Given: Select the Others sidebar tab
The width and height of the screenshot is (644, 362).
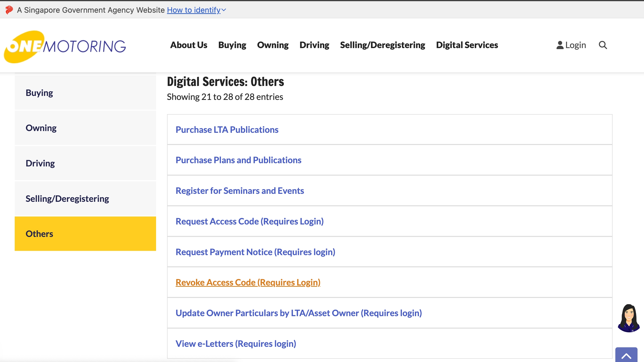Looking at the screenshot, I should 39,234.
